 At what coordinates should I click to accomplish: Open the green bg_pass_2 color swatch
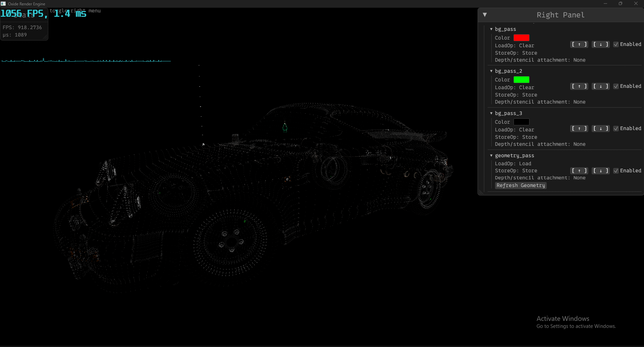click(x=522, y=79)
